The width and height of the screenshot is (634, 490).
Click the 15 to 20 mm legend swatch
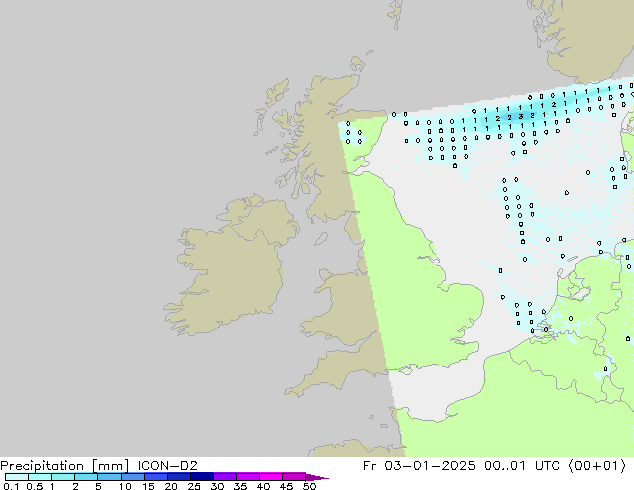[x=155, y=477]
